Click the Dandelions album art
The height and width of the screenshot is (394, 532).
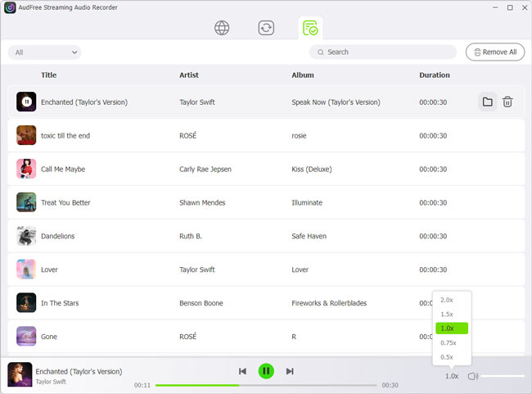point(26,236)
